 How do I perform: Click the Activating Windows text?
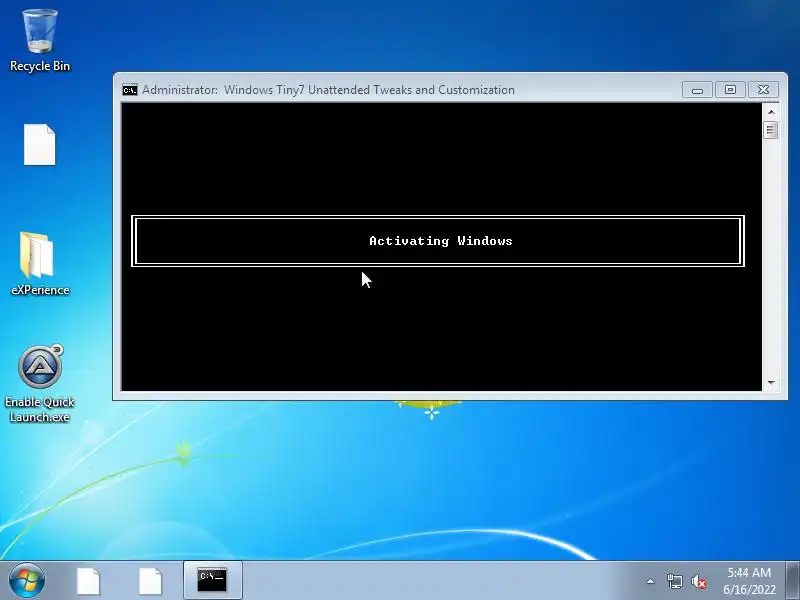pos(441,241)
